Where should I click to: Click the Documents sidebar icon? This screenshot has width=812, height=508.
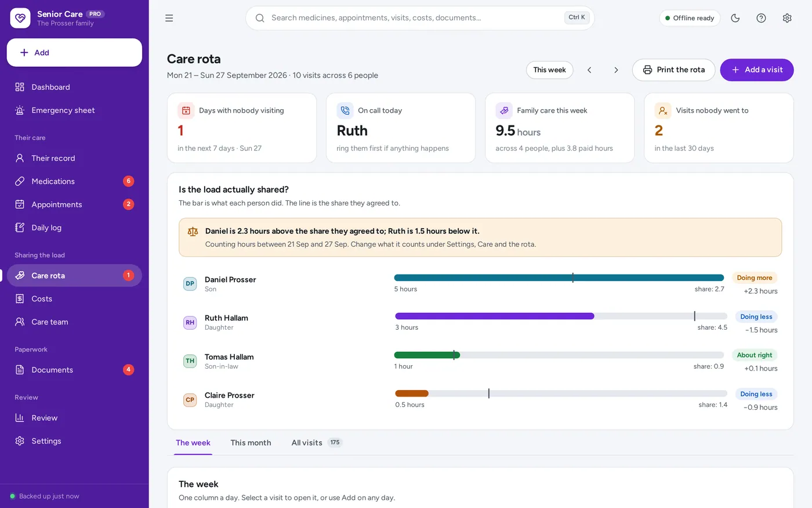coord(20,370)
